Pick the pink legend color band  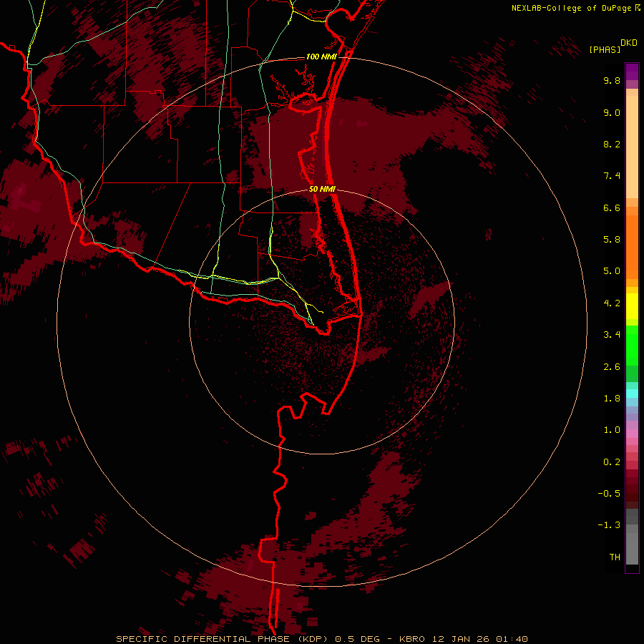click(x=632, y=434)
